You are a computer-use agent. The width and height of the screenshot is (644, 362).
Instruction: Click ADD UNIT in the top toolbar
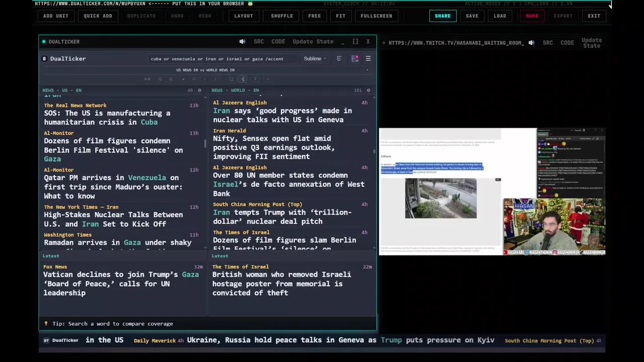point(56,16)
